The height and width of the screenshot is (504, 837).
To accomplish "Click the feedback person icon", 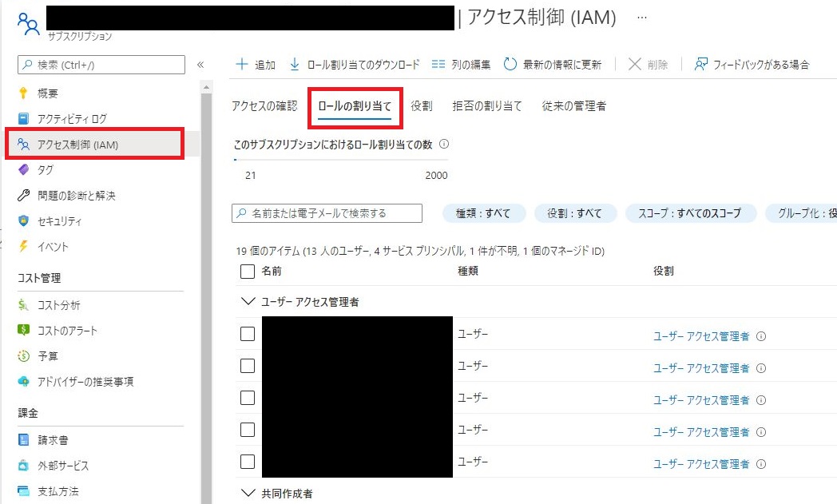I will pos(701,64).
